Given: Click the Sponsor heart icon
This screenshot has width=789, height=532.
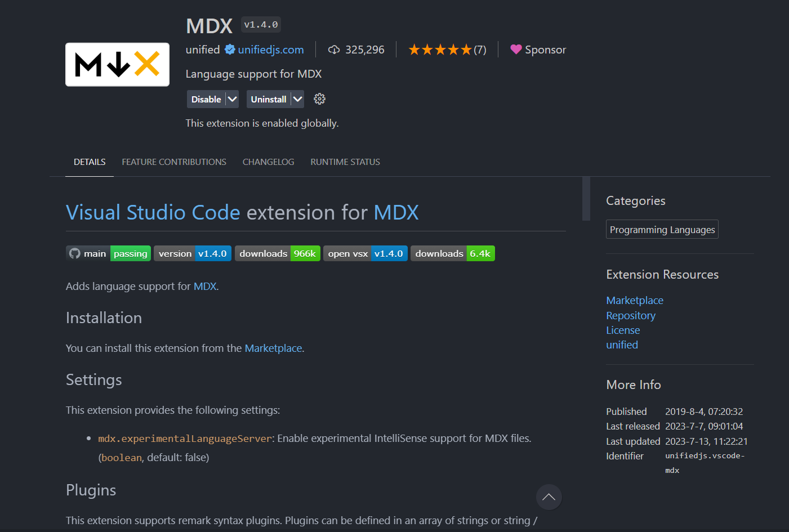Looking at the screenshot, I should pyautogui.click(x=516, y=50).
